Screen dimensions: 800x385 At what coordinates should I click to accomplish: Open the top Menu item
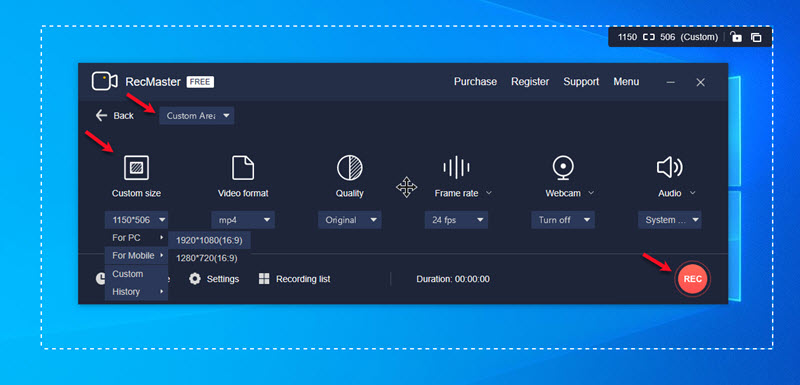(626, 82)
